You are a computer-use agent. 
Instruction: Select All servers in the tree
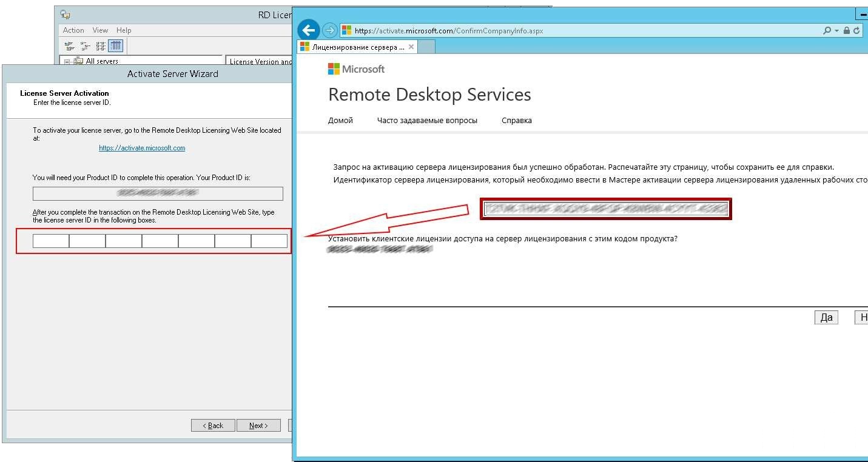click(102, 61)
